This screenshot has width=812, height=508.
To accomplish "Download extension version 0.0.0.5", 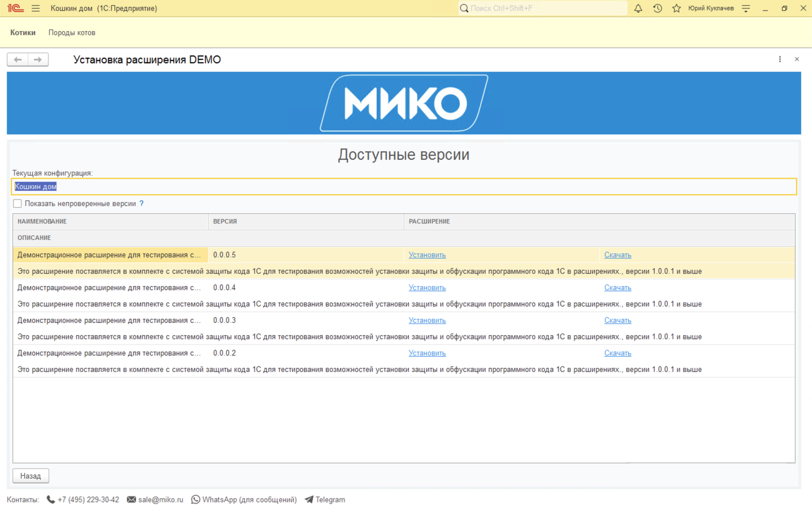I will [x=618, y=255].
